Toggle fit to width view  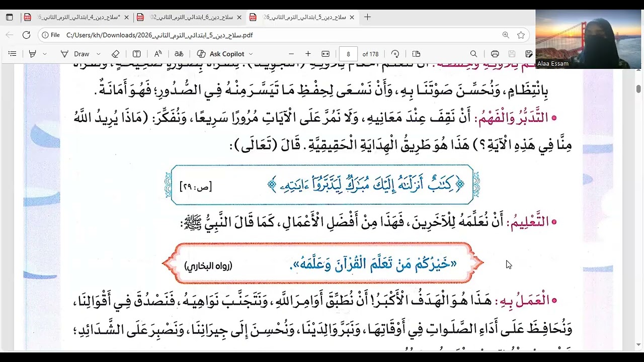326,54
